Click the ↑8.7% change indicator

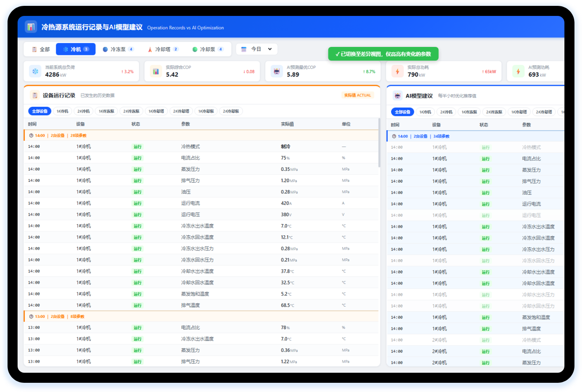[x=369, y=72]
